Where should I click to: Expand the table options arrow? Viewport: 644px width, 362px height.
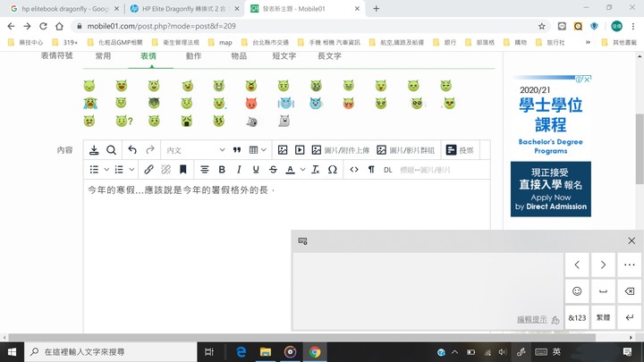(x=264, y=150)
